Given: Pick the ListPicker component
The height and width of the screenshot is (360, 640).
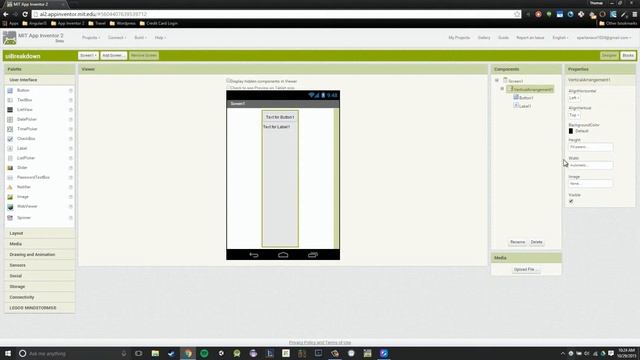Looking at the screenshot, I should pyautogui.click(x=26, y=158).
